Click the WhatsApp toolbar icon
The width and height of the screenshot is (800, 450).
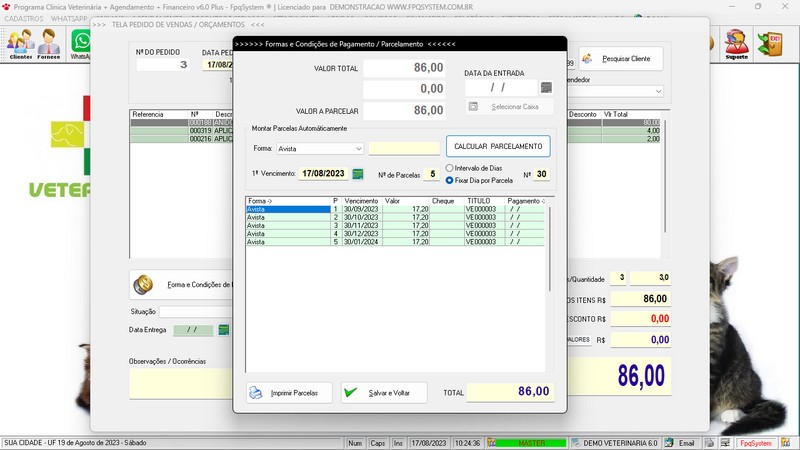coord(81,44)
